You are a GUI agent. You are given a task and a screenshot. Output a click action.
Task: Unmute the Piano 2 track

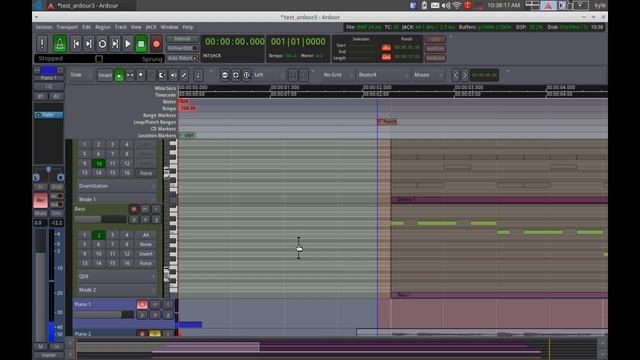tap(155, 334)
